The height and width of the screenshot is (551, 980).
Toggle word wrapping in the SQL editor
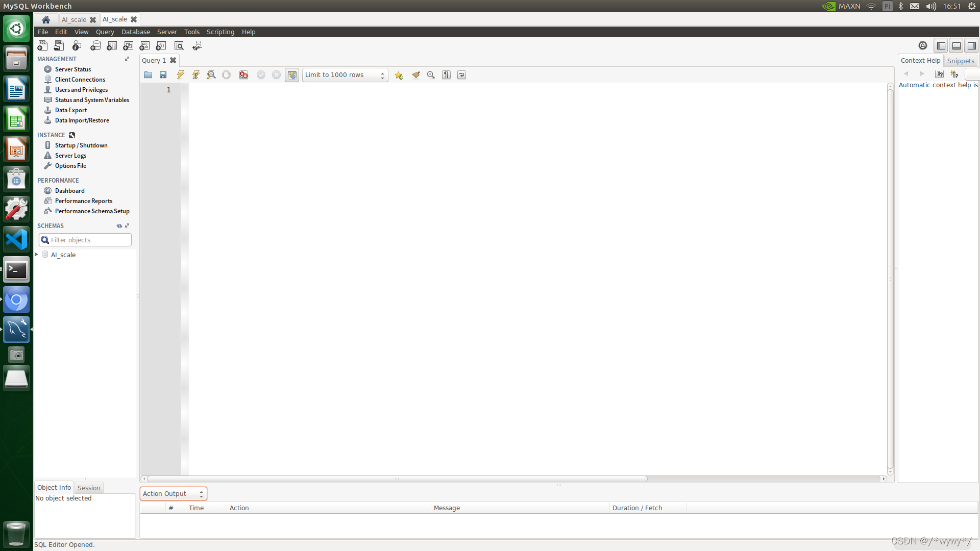(461, 74)
